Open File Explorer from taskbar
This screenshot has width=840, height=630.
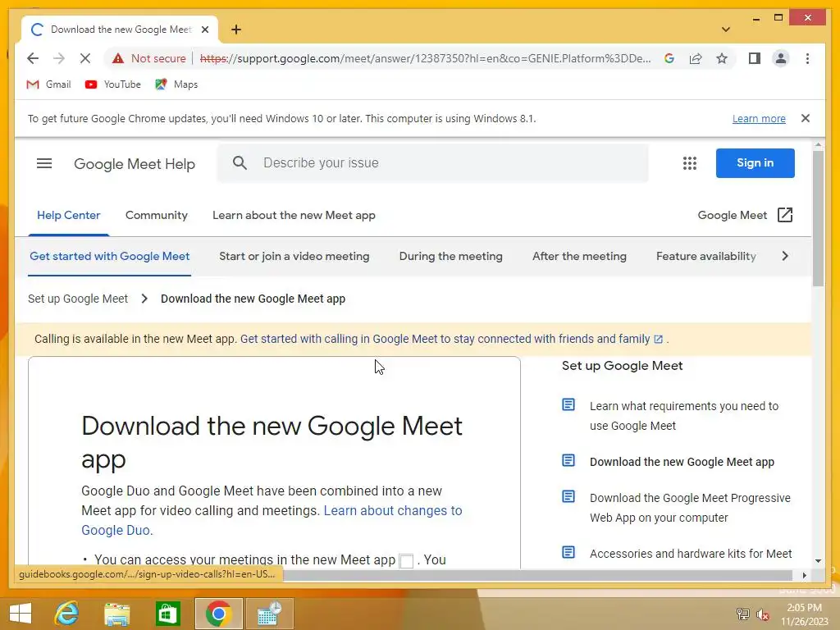click(116, 614)
